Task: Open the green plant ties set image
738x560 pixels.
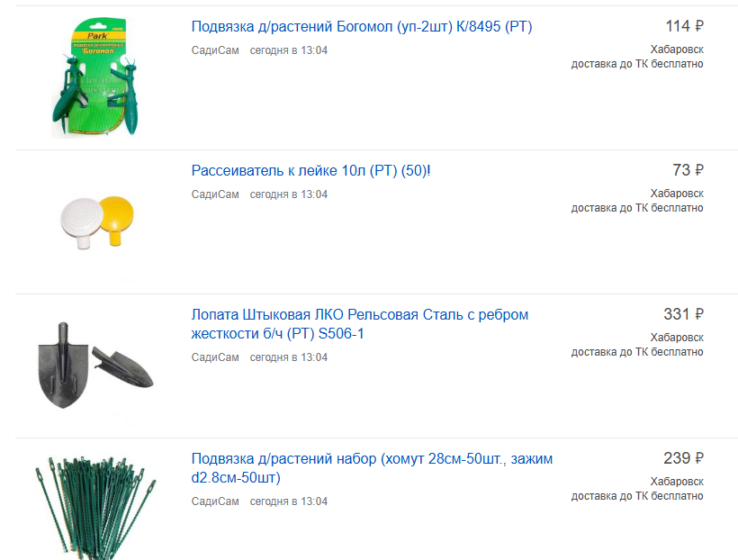Action: (95, 507)
